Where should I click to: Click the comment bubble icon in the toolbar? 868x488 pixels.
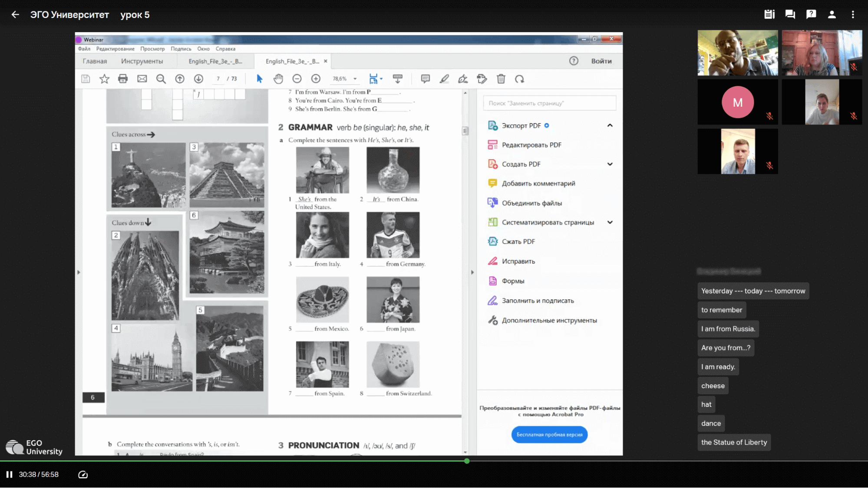(425, 79)
